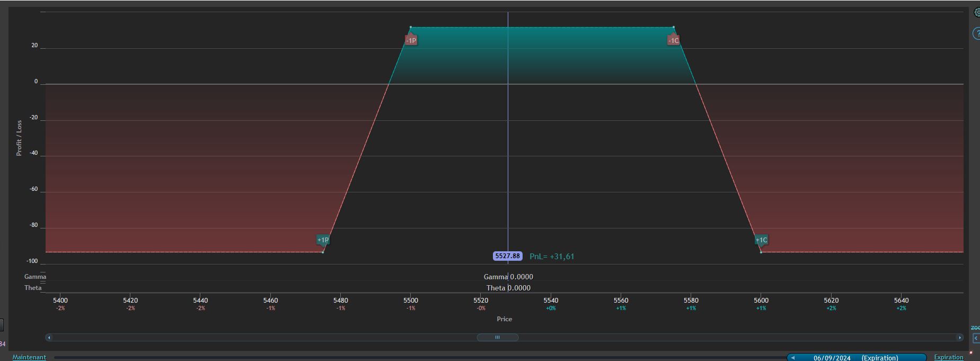Image resolution: width=980 pixels, height=361 pixels.
Task: Click the Theta row label
Action: (33, 288)
